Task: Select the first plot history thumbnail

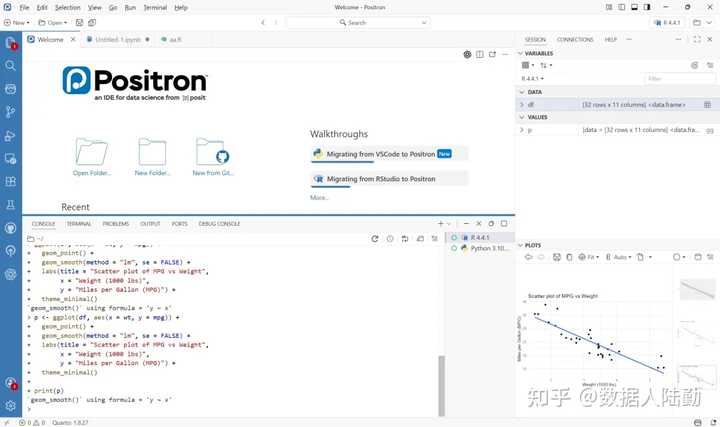Action: coord(697,289)
